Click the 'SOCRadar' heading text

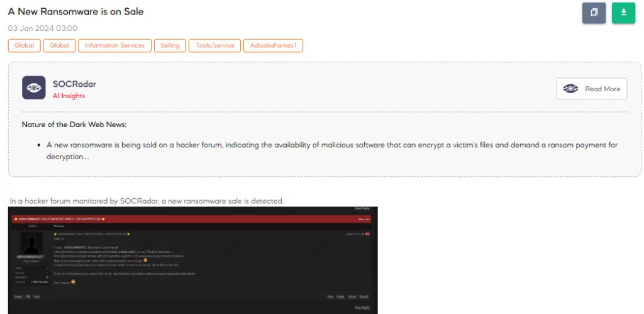pos(74,84)
